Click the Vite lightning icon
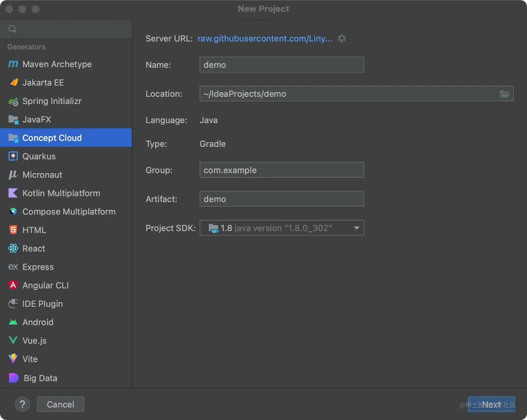 point(13,359)
